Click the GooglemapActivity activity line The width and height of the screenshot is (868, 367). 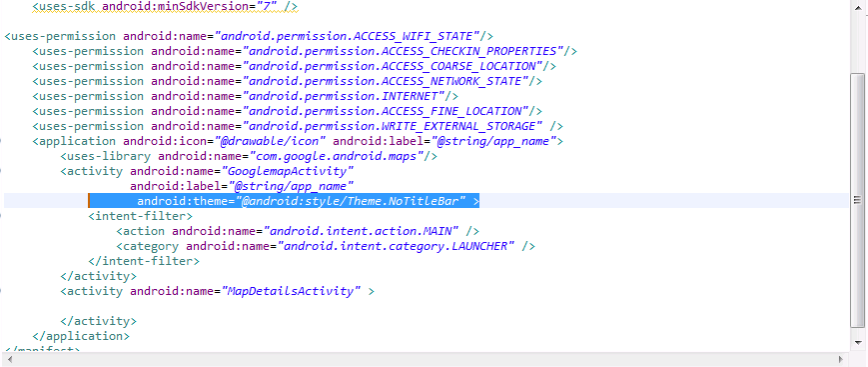(x=207, y=171)
